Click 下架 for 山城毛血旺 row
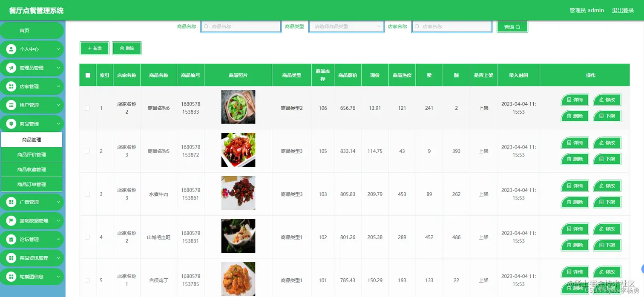 pyautogui.click(x=607, y=245)
